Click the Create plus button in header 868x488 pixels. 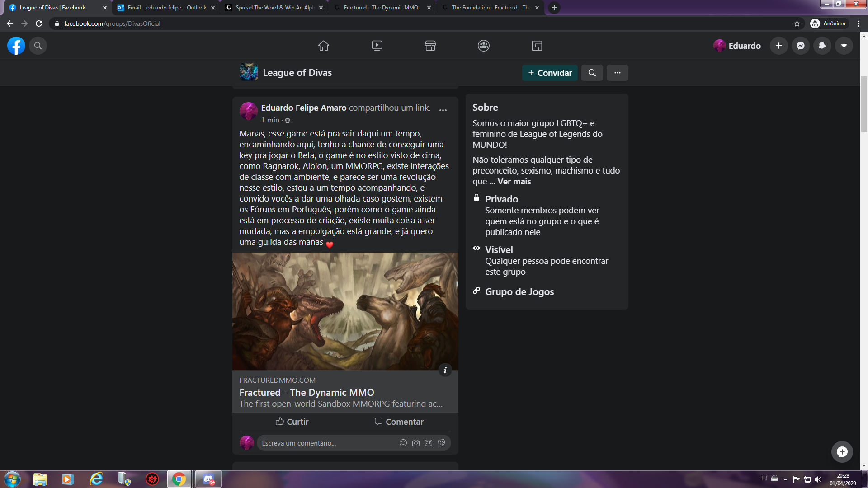click(x=779, y=46)
